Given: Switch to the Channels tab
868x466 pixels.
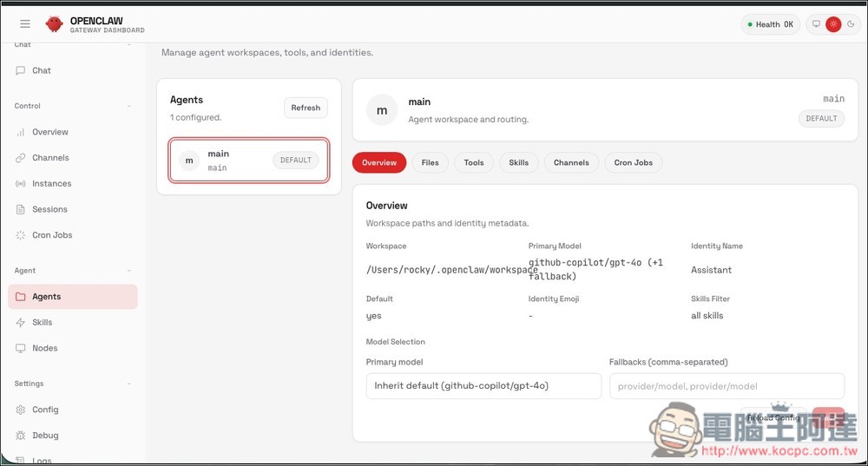Looking at the screenshot, I should pos(571,163).
